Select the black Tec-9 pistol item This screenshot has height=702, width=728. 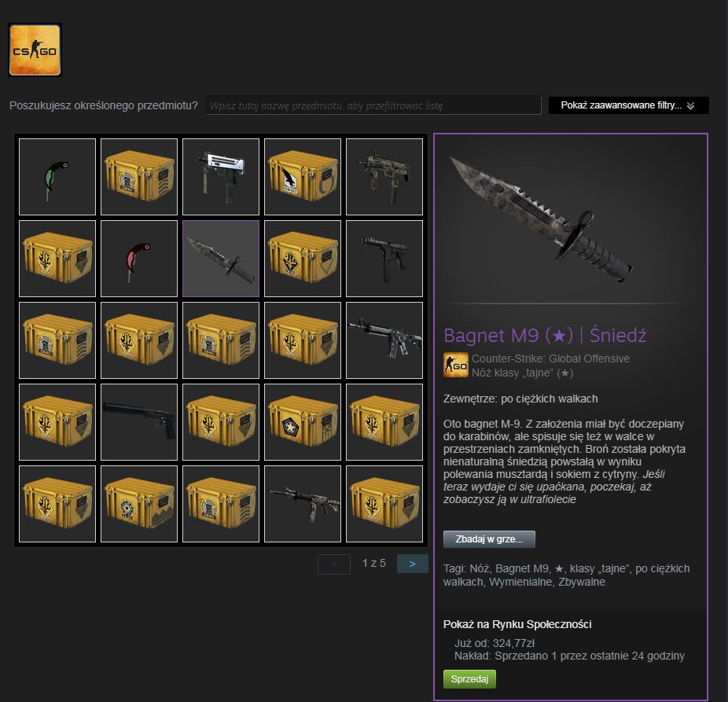384,259
